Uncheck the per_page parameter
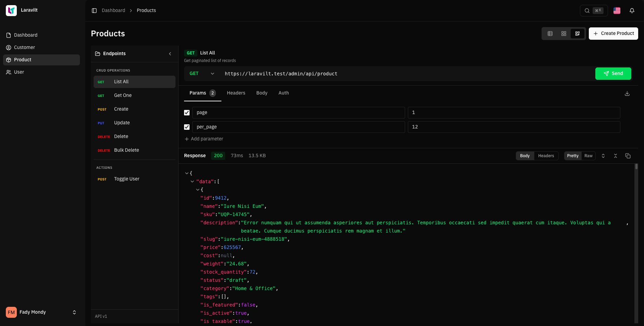This screenshot has width=644, height=326. [x=186, y=127]
